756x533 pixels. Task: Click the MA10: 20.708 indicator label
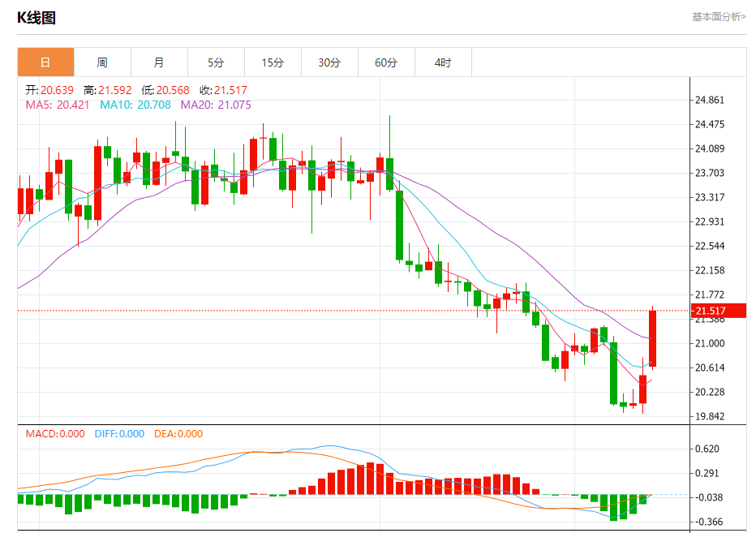click(135, 105)
